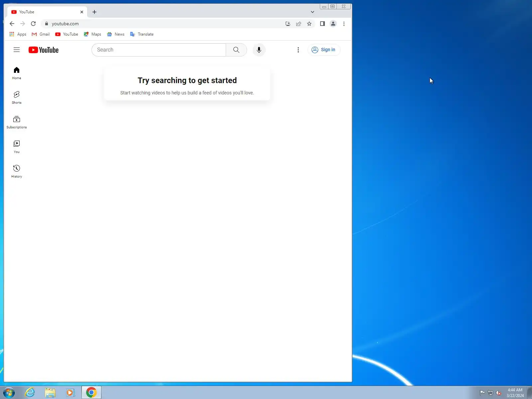Click the YouTube logo in the header

pos(44,50)
